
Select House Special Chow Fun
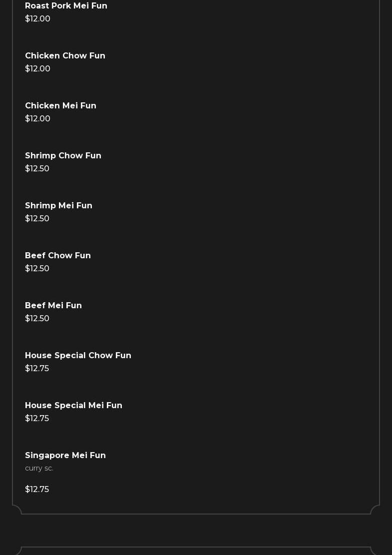click(78, 356)
